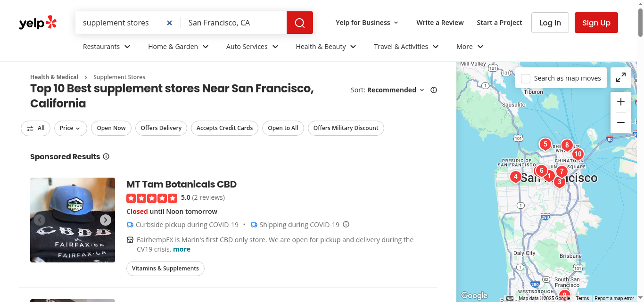Viewport: 644px width, 302px height.
Task: Open map keyboard shortcuts icon
Action: point(510,298)
